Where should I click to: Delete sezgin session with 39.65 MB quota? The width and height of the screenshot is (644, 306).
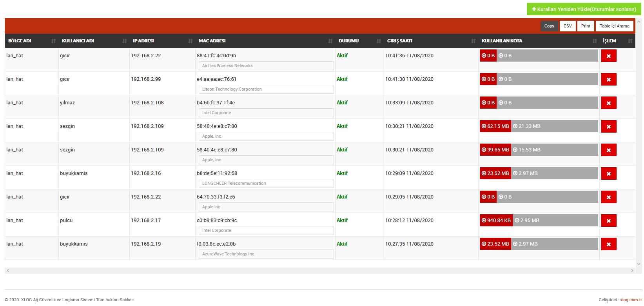pyautogui.click(x=608, y=150)
